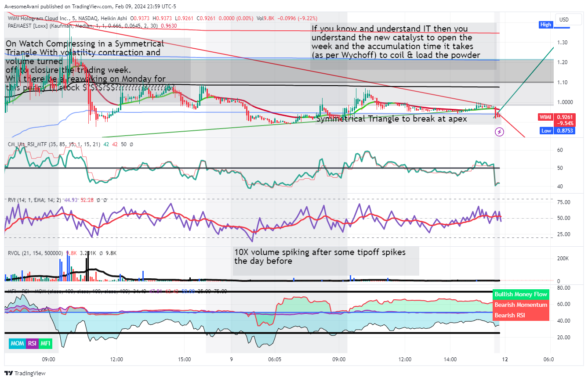Select the 'If you know and understand IT' note

(x=396, y=42)
